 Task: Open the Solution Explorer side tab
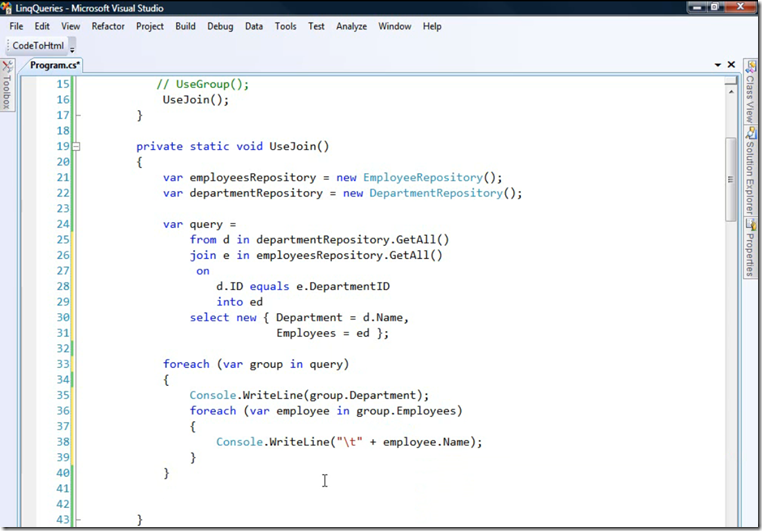(x=751, y=171)
